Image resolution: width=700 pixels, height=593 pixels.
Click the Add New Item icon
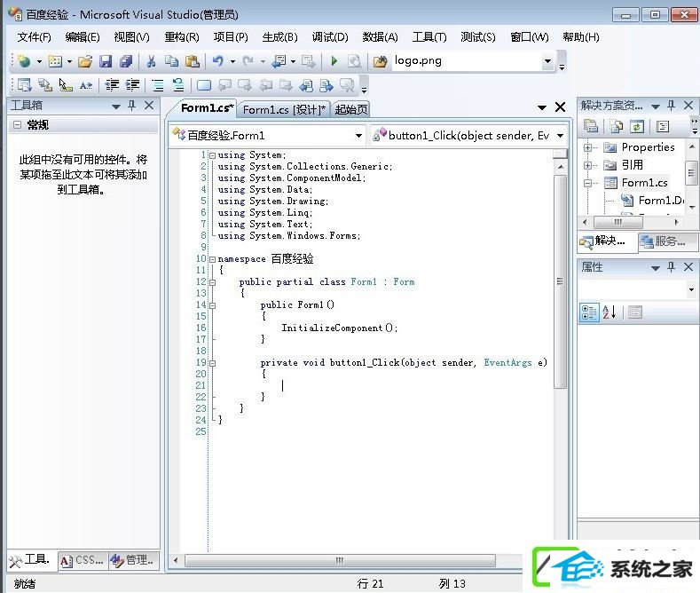[55, 61]
